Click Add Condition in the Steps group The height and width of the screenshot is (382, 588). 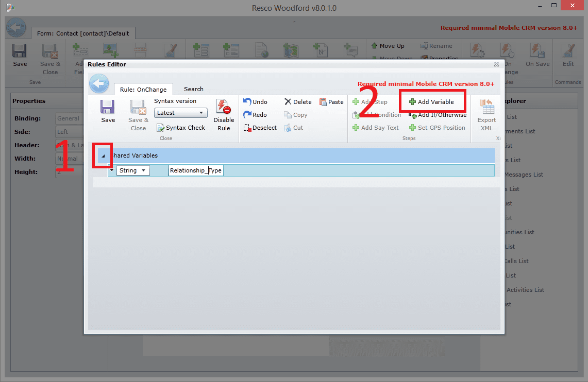pos(377,115)
